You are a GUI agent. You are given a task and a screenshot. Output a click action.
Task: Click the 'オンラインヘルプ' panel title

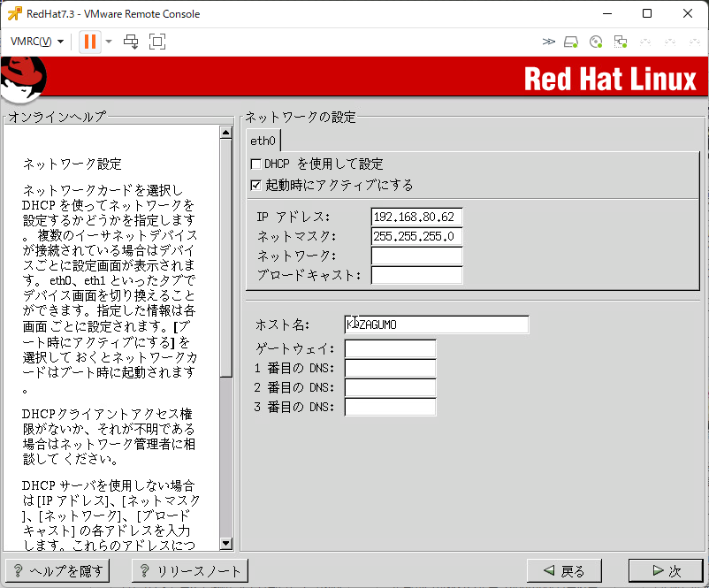57,117
